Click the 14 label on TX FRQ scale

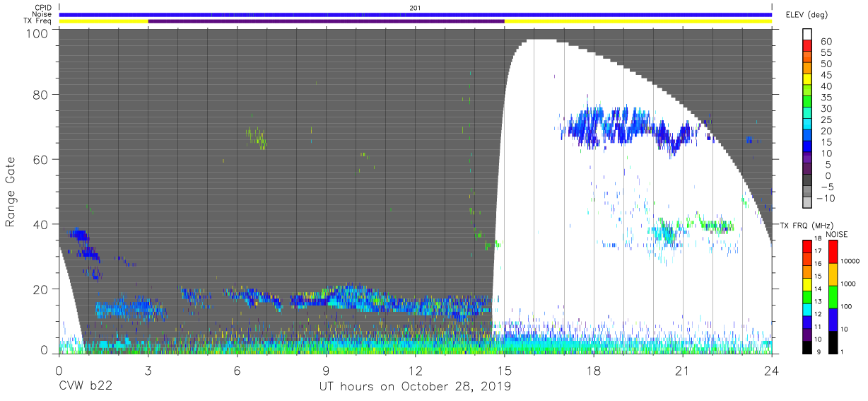tap(818, 289)
